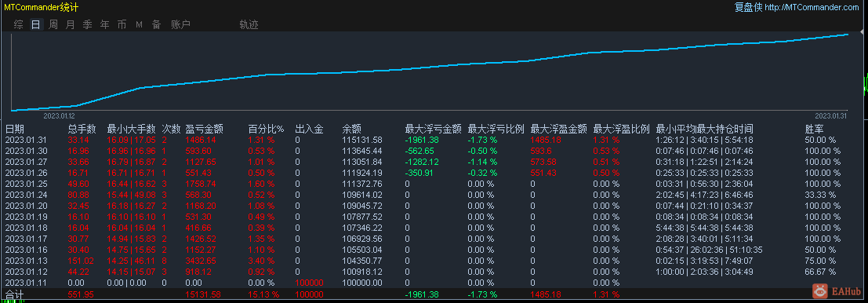
Task: Click the balance value 100918.12
Action: click(x=362, y=272)
